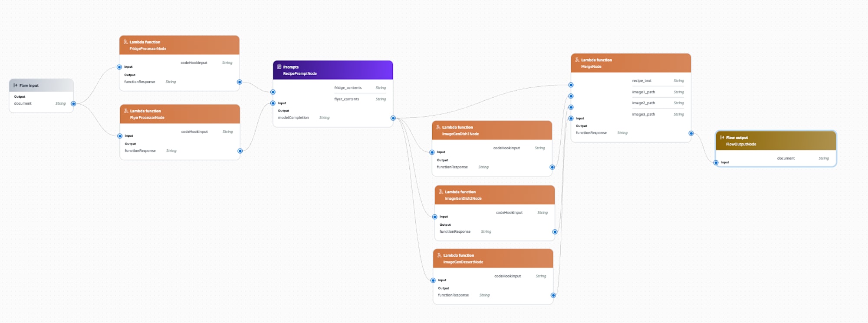This screenshot has height=323, width=868.
Task: Select the RecipePromptNode header
Action: click(x=333, y=70)
